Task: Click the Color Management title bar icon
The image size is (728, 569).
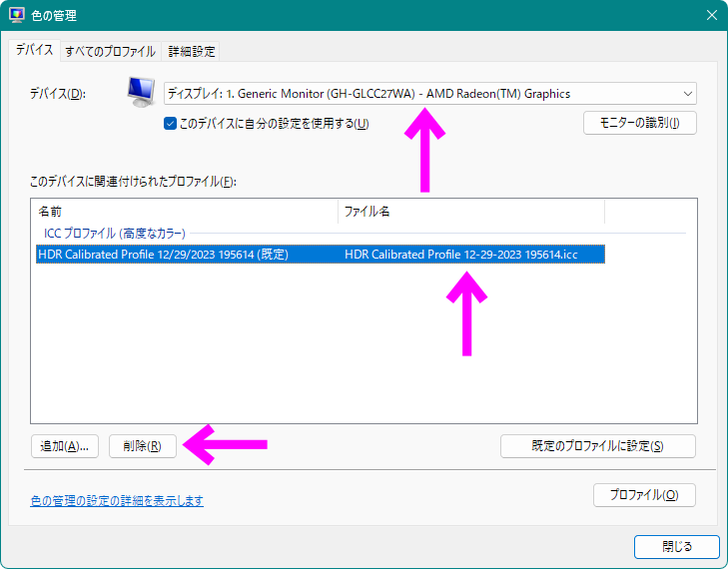Action: (x=17, y=15)
